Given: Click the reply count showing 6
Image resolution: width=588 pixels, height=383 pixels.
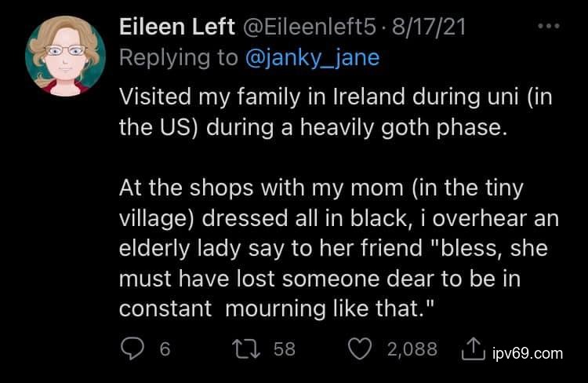Looking at the screenshot, I should (x=165, y=348).
